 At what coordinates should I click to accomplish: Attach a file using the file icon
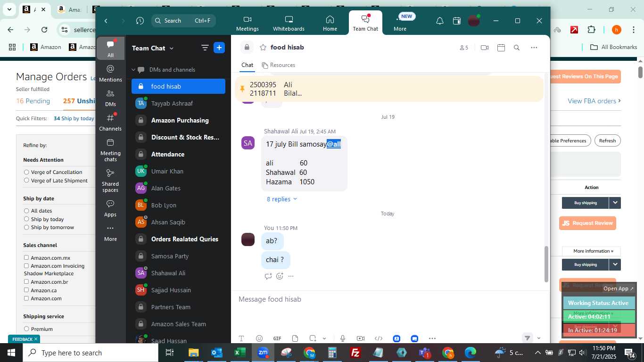[295, 338]
